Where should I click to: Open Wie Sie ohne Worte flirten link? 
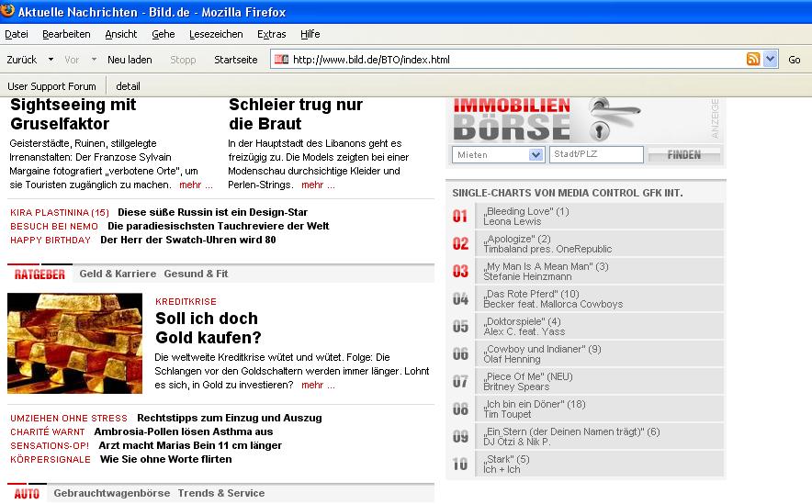165,459
